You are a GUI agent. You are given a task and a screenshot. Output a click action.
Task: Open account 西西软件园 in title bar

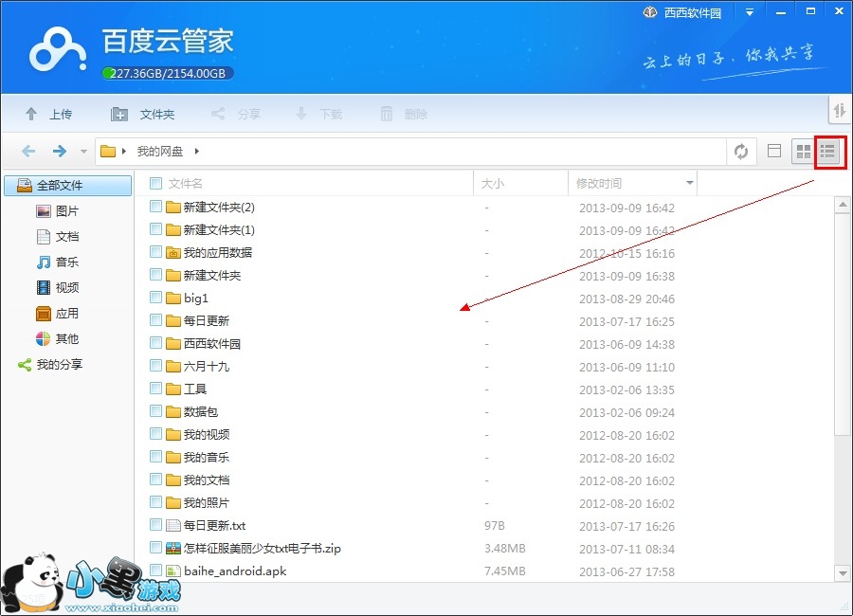tap(682, 12)
